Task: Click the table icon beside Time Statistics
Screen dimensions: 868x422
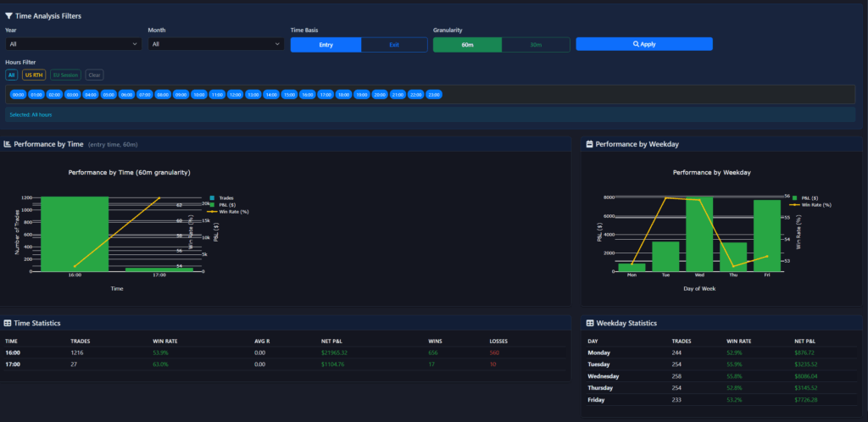Action: pyautogui.click(x=8, y=323)
